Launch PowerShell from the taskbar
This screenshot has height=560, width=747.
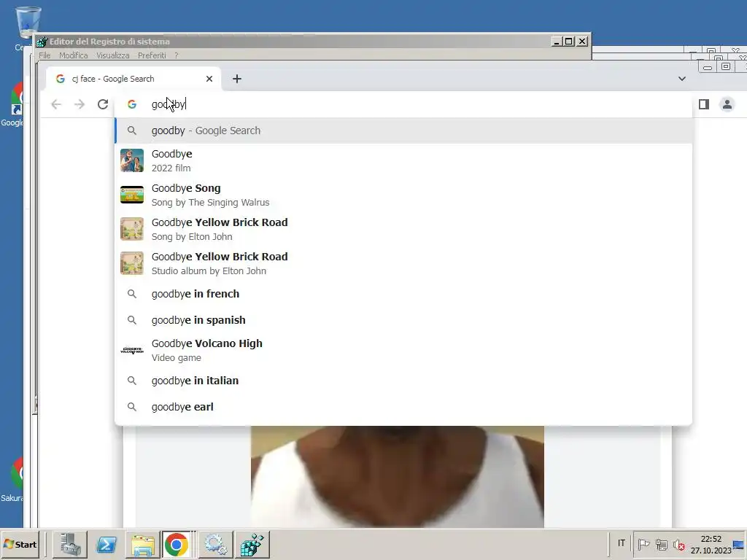(x=107, y=544)
